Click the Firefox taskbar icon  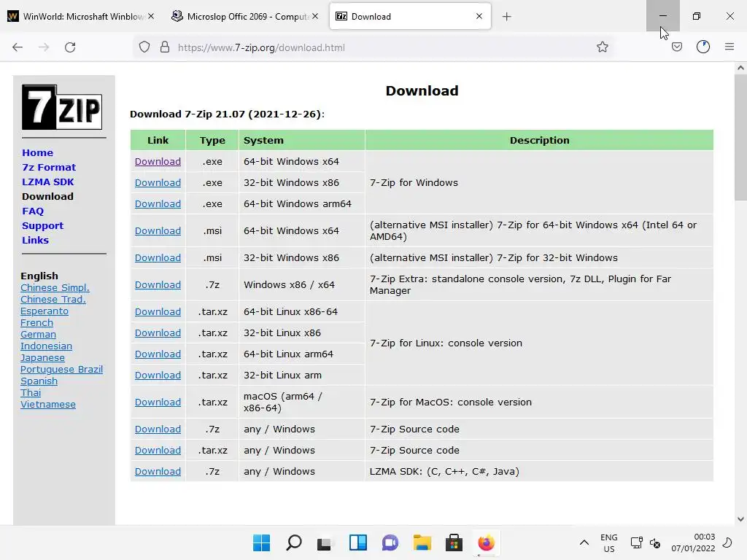[486, 542]
